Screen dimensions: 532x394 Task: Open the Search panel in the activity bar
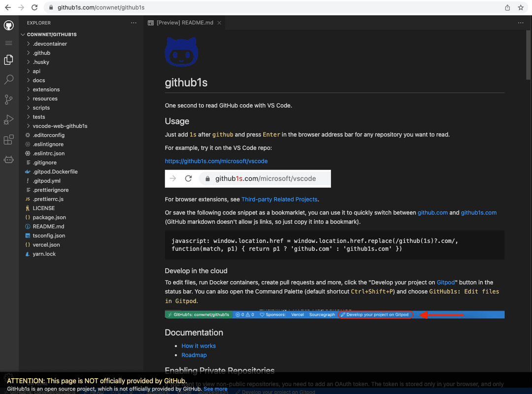point(8,79)
